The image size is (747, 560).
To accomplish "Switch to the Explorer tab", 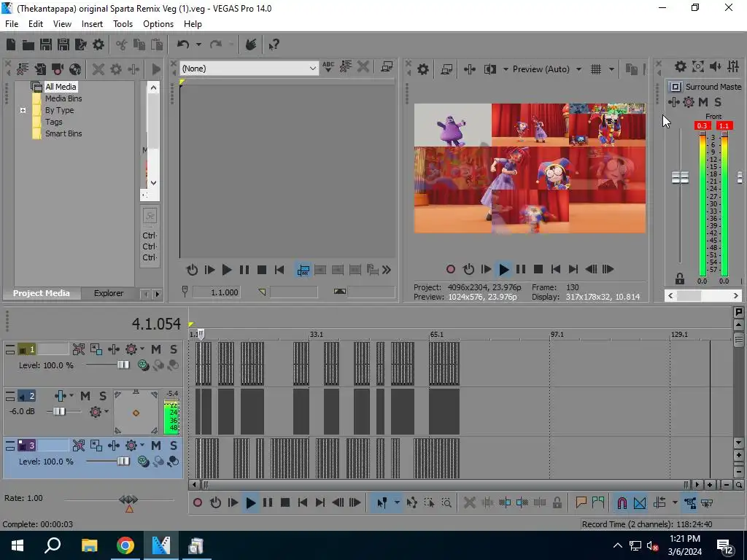I will click(x=109, y=293).
